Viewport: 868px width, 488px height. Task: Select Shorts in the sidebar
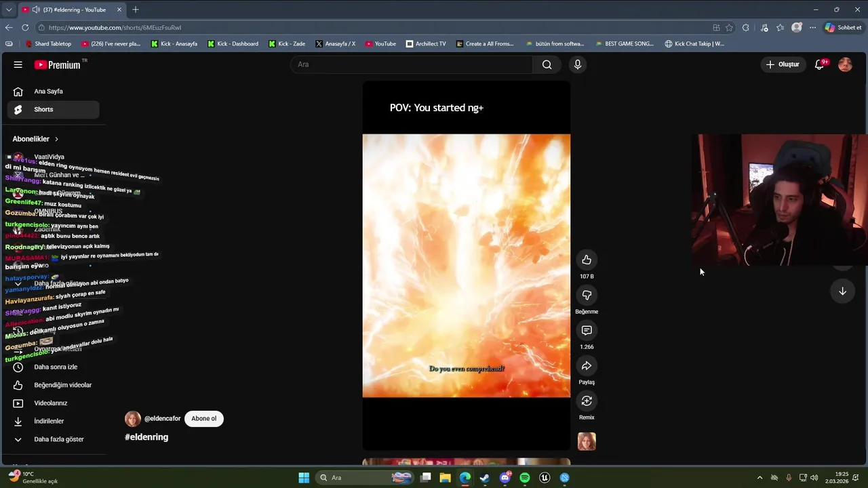point(53,109)
